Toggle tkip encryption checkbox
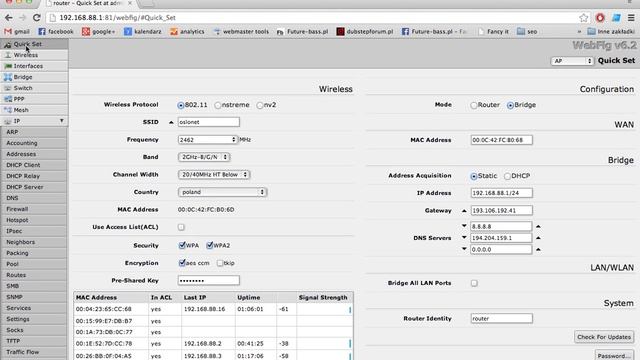 (x=220, y=263)
